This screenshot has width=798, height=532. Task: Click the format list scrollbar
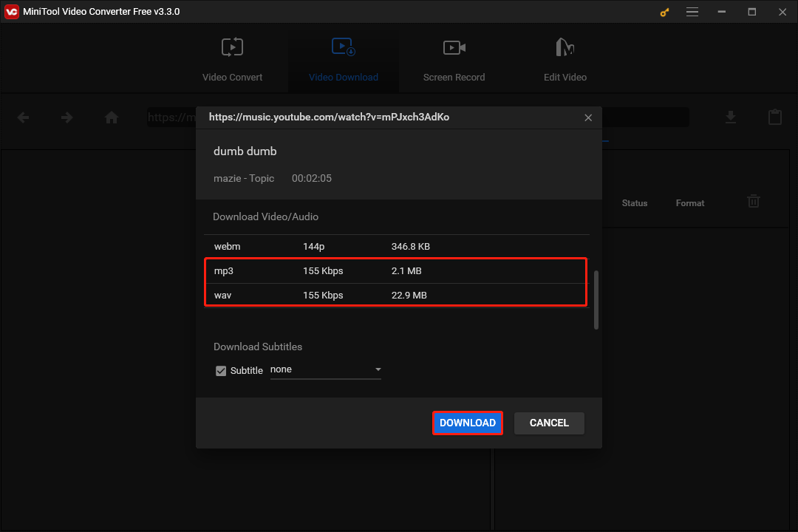pos(596,300)
